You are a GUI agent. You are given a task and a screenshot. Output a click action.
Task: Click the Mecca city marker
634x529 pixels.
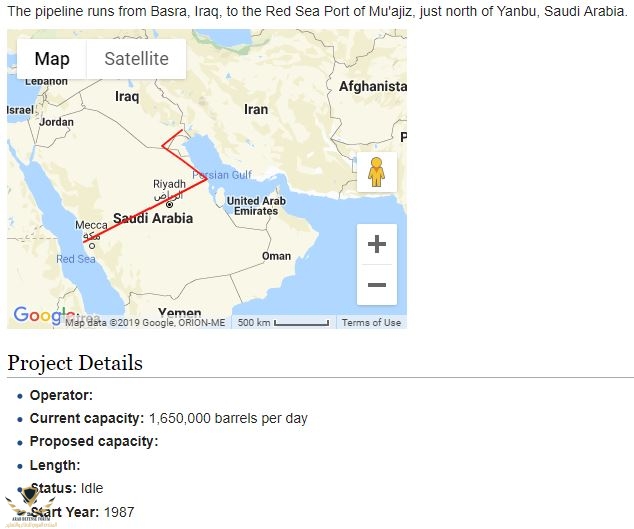(x=92, y=245)
